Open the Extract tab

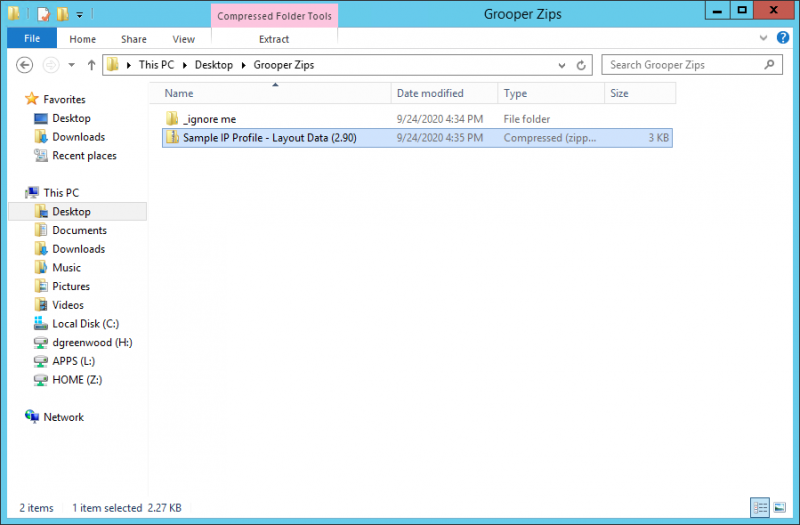click(274, 39)
